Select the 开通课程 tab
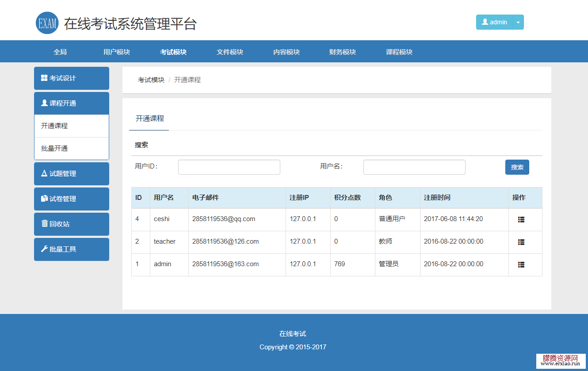Viewport: 588px width, 371px height. pos(149,119)
